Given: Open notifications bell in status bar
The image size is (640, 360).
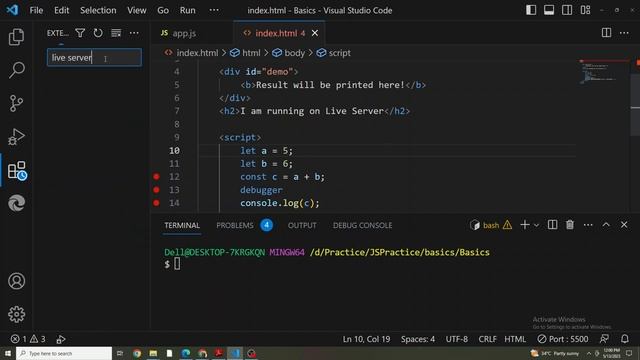Looking at the screenshot, I should [x=624, y=339].
